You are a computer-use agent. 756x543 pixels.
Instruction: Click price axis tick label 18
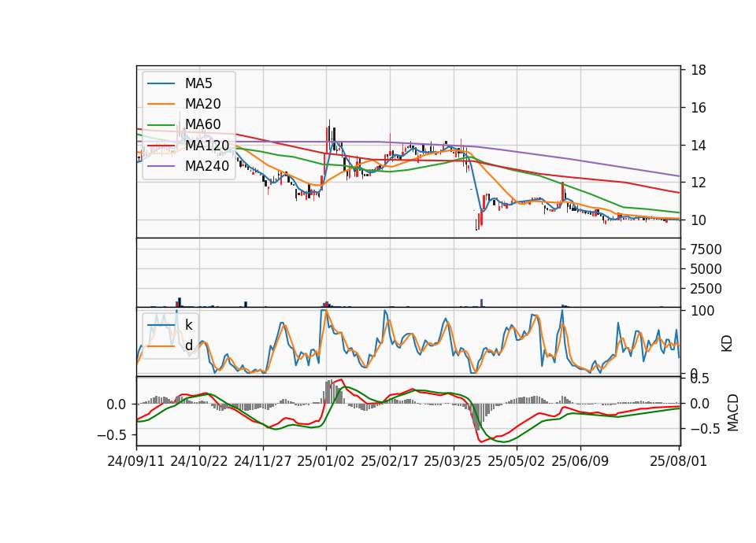point(699,70)
